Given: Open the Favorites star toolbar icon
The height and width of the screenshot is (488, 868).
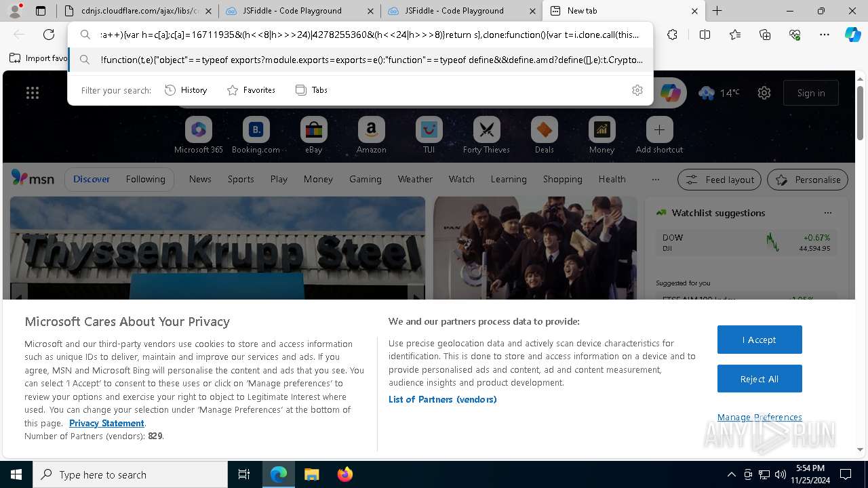Looking at the screenshot, I should tap(735, 35).
